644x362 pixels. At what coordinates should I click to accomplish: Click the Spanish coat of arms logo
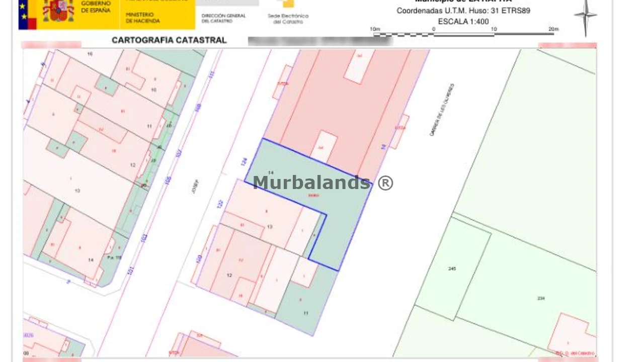(58, 11)
